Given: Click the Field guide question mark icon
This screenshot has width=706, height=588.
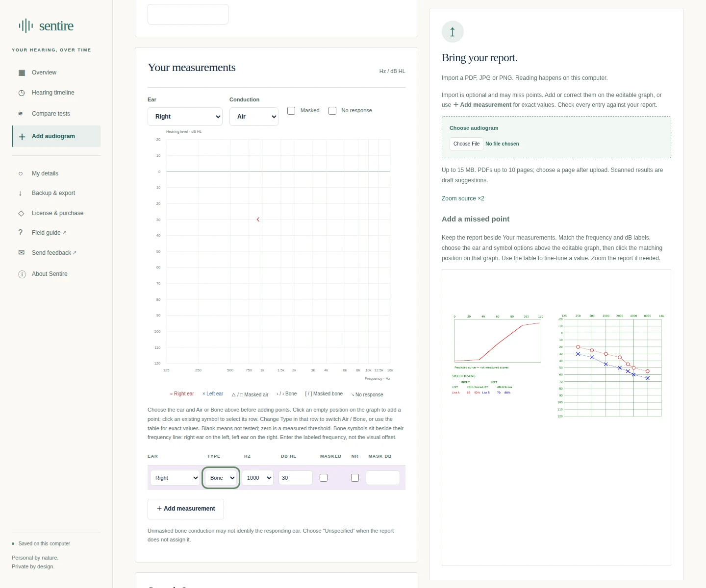Looking at the screenshot, I should click(20, 233).
